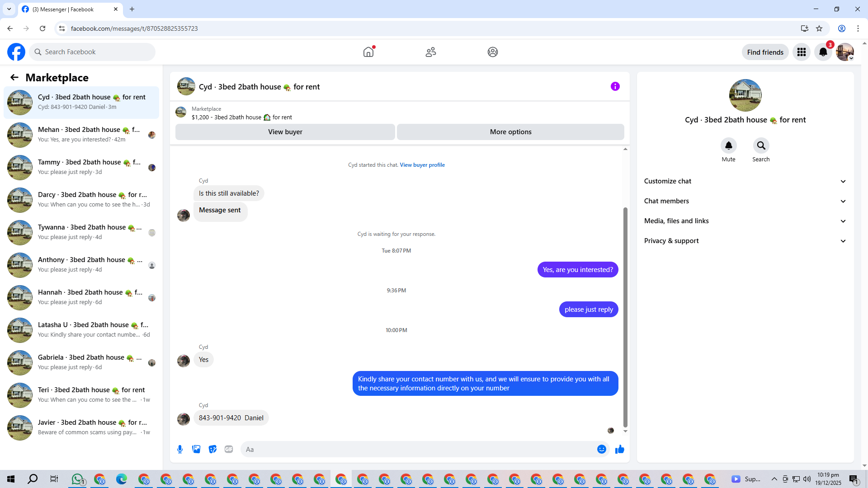Viewport: 868px width, 488px height.
Task: Mute this conversation
Action: tap(728, 145)
